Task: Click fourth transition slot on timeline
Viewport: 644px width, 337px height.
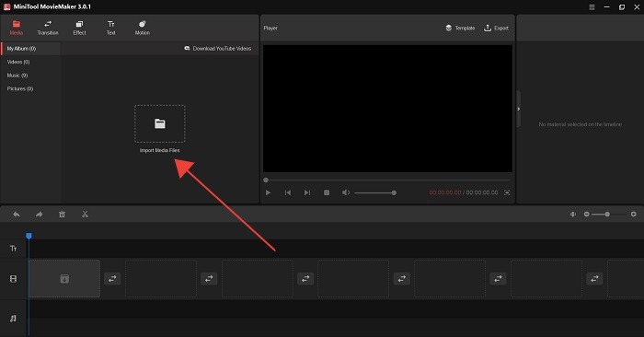Action: coord(402,279)
